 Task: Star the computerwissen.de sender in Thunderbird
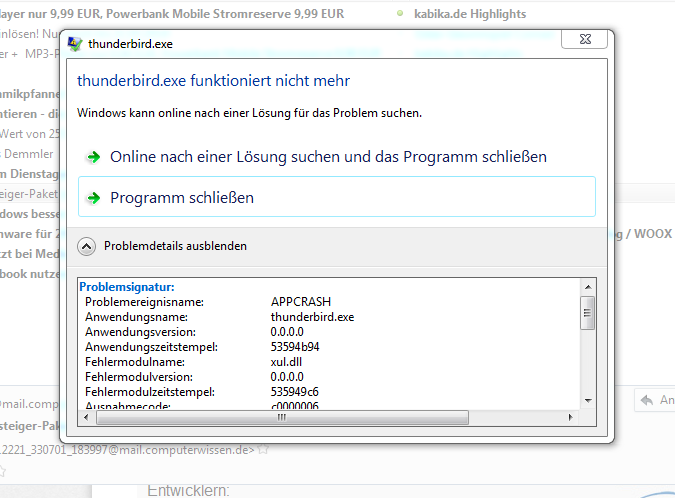tap(263, 450)
